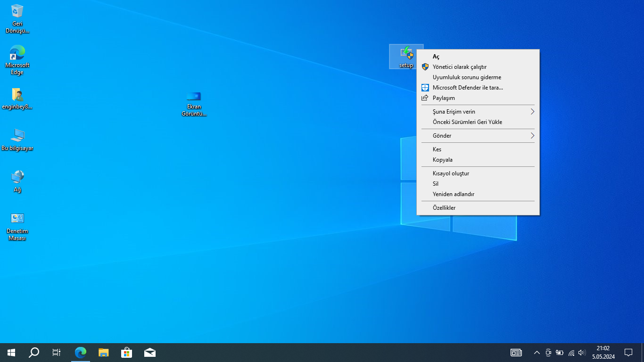Choose Paylaşım from the context menu
644x362 pixels.
(x=478, y=98)
